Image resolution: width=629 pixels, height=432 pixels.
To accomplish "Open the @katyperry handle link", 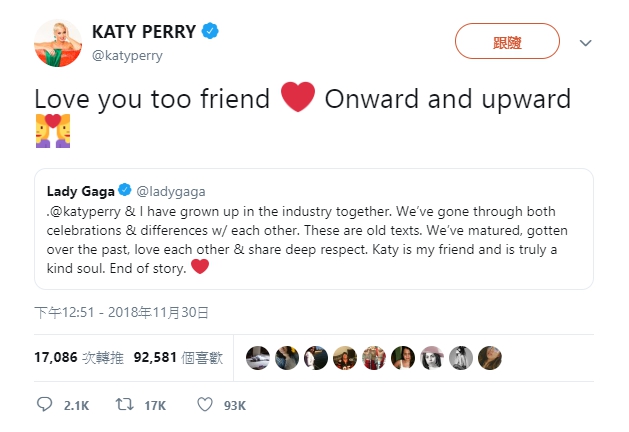I will (127, 56).
